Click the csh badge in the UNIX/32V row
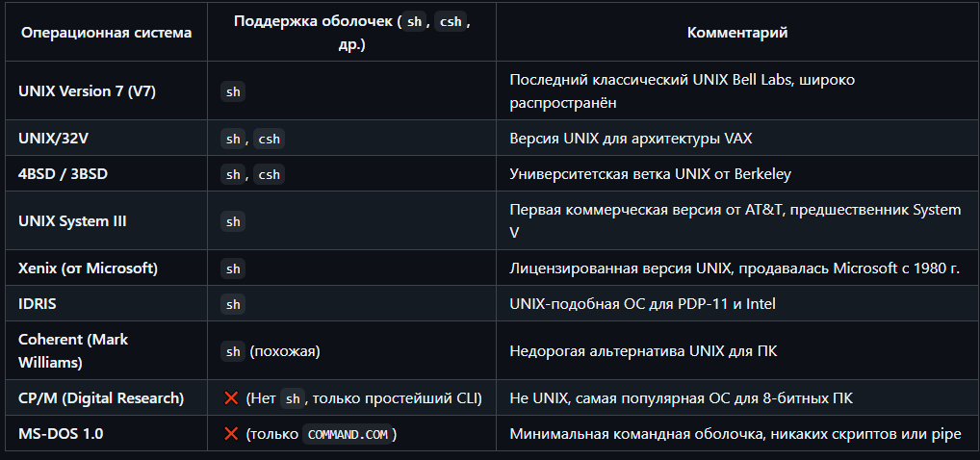 click(269, 139)
